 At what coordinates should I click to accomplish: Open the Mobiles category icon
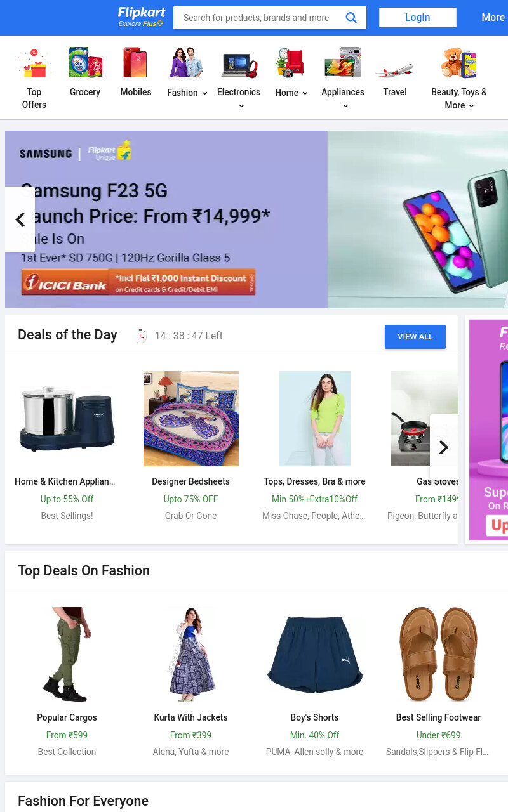136,62
